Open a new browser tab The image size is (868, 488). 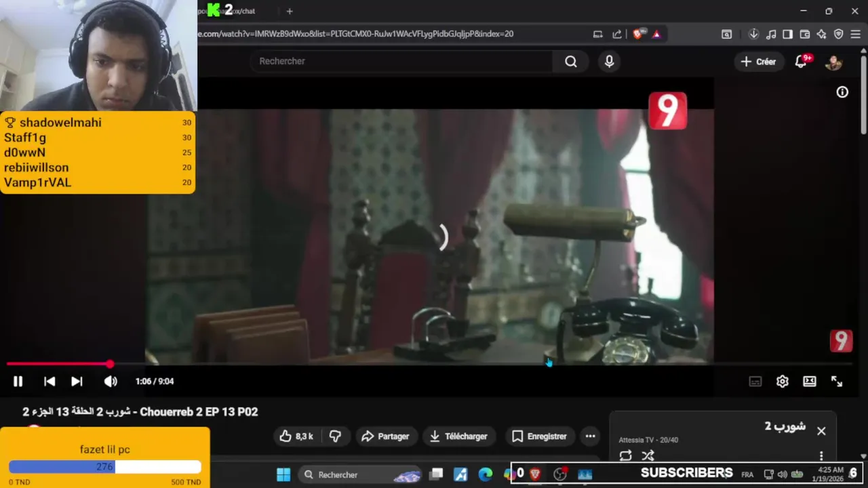tap(290, 11)
